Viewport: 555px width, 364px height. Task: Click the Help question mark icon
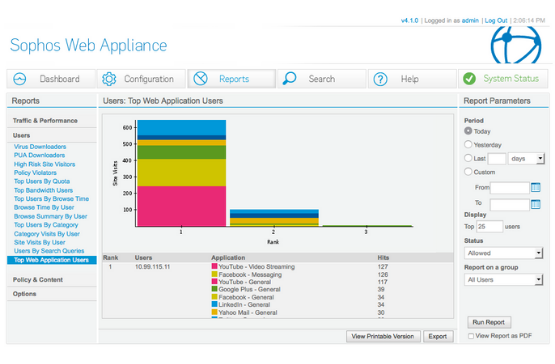click(x=381, y=79)
